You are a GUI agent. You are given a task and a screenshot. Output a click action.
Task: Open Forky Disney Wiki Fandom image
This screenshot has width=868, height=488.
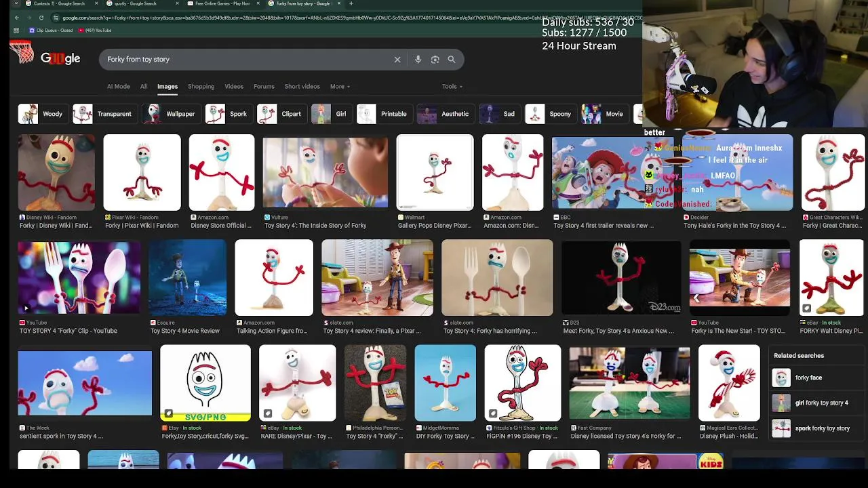57,172
